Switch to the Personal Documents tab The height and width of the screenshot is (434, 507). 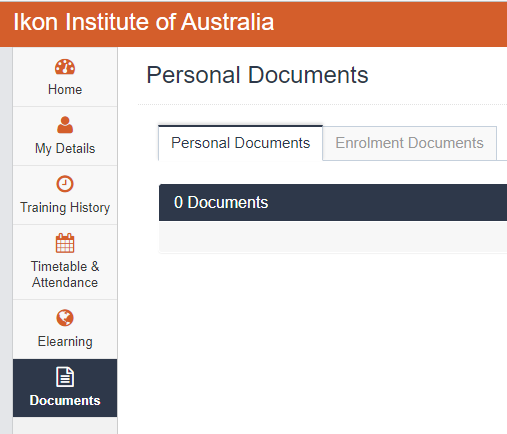pos(240,143)
